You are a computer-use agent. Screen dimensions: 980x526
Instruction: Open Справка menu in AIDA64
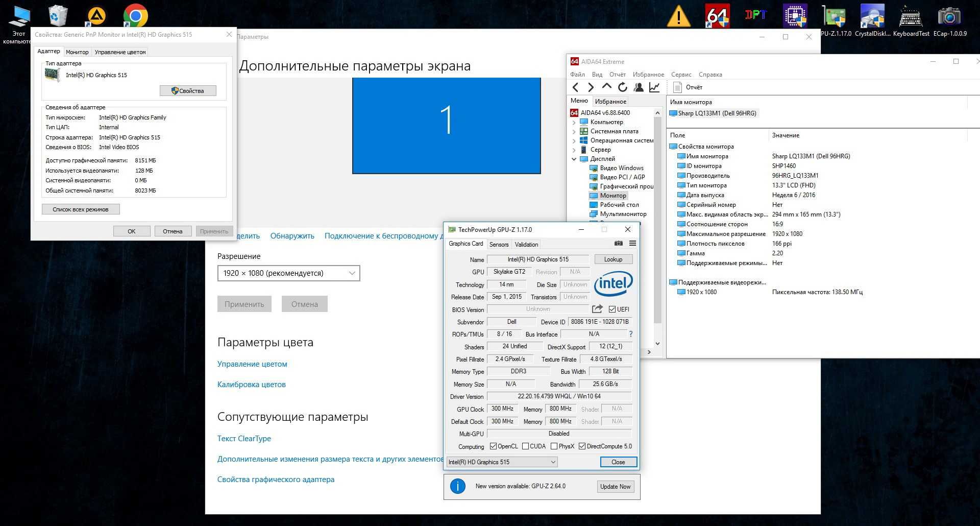(710, 75)
